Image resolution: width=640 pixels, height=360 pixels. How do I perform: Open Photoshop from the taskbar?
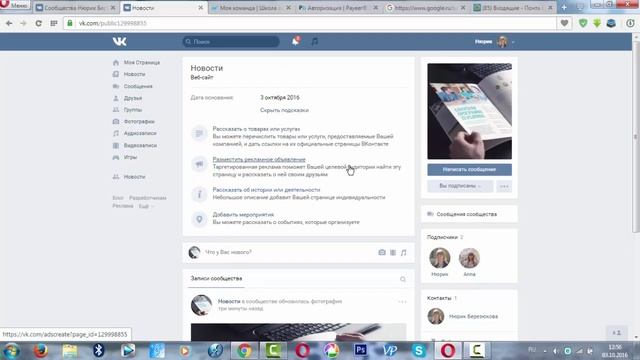(360, 351)
